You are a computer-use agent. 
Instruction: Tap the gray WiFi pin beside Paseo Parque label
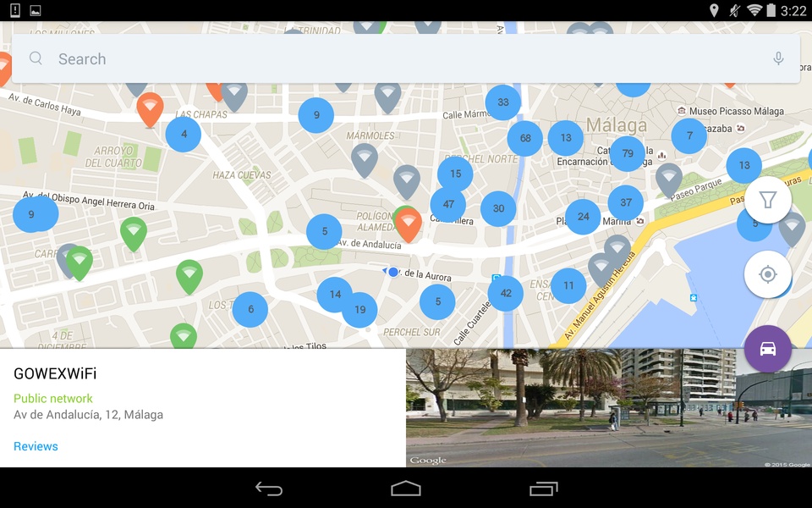coord(668,179)
